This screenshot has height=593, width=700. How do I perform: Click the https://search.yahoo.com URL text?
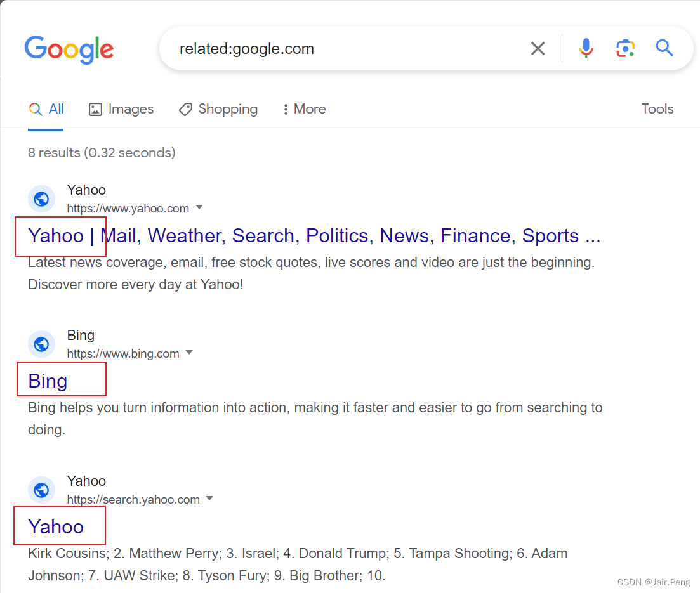133,499
